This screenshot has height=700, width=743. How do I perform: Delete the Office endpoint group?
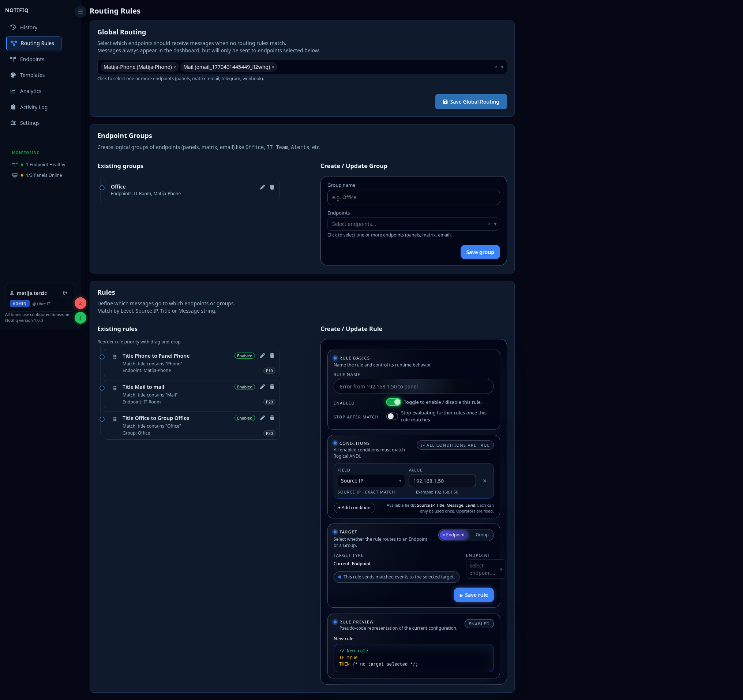click(x=272, y=187)
